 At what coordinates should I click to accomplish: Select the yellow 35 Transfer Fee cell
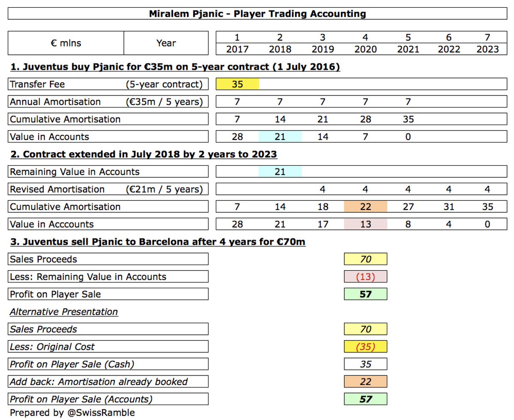[237, 84]
